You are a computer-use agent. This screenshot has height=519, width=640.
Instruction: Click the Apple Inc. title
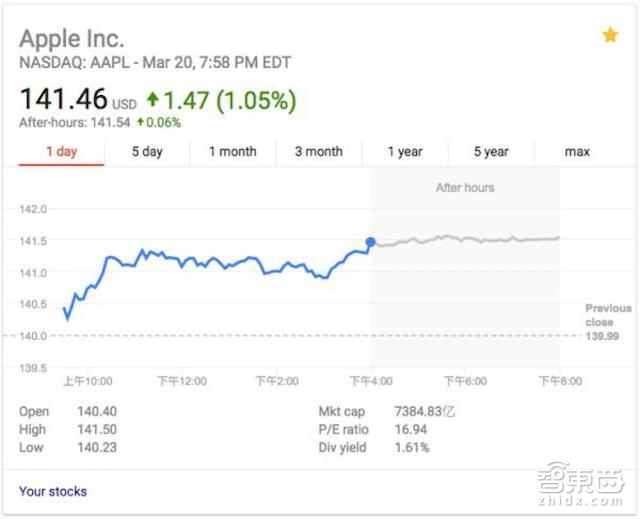[x=72, y=39]
